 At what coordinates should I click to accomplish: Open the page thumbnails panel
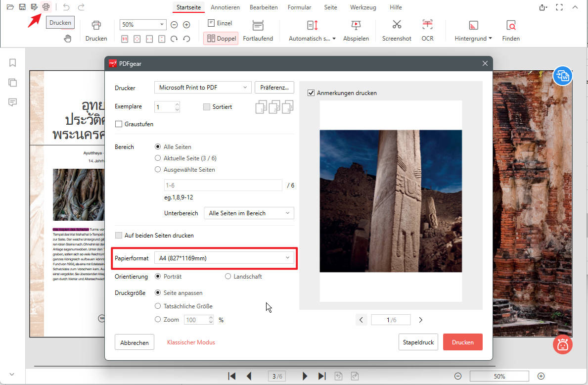[x=12, y=83]
